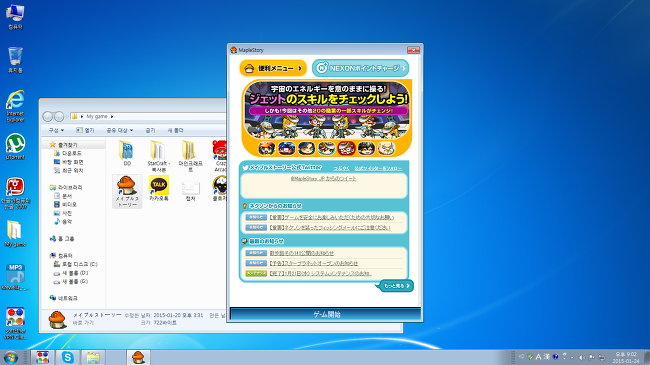Select the DD folder in Explorer
This screenshot has width=650, height=365.
click(x=127, y=153)
